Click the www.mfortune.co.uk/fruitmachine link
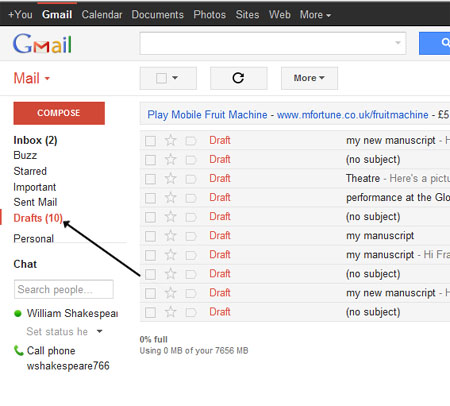Image resolution: width=450 pixels, height=406 pixels. pyautogui.click(x=353, y=115)
